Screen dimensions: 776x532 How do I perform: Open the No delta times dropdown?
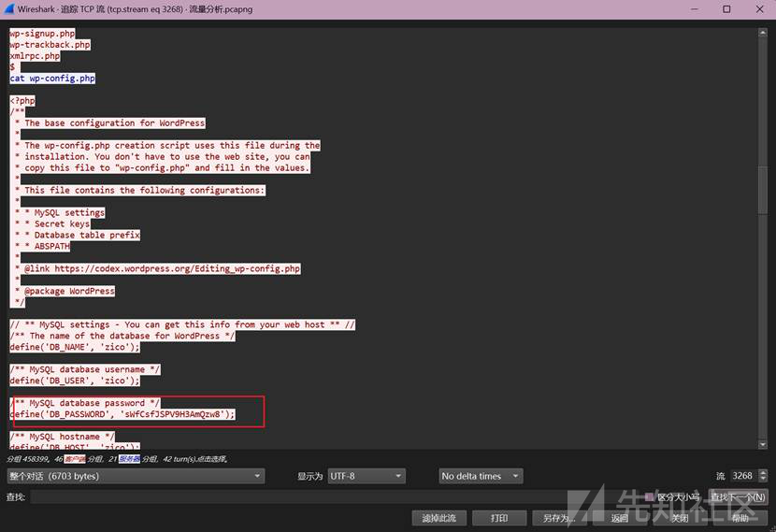pos(481,476)
